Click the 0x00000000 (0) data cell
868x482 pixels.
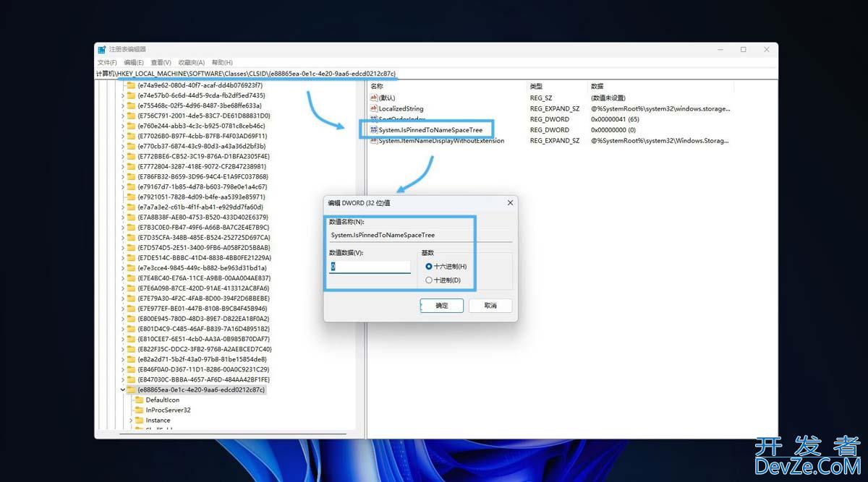point(613,130)
